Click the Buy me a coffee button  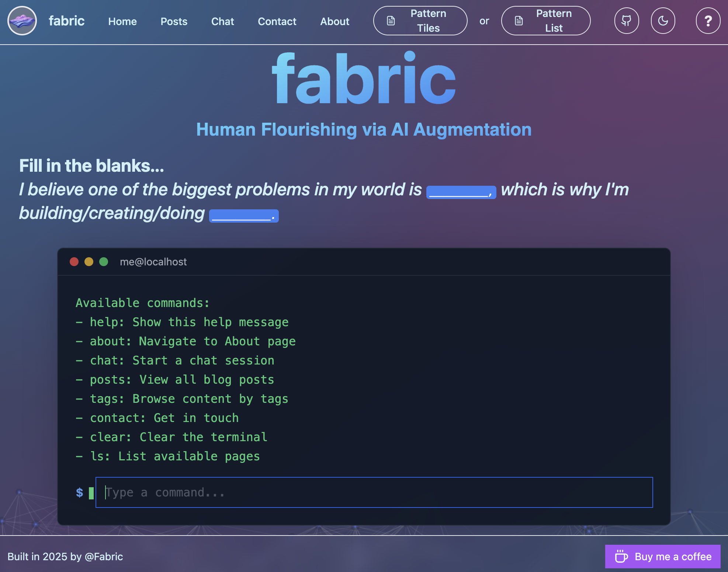click(663, 557)
